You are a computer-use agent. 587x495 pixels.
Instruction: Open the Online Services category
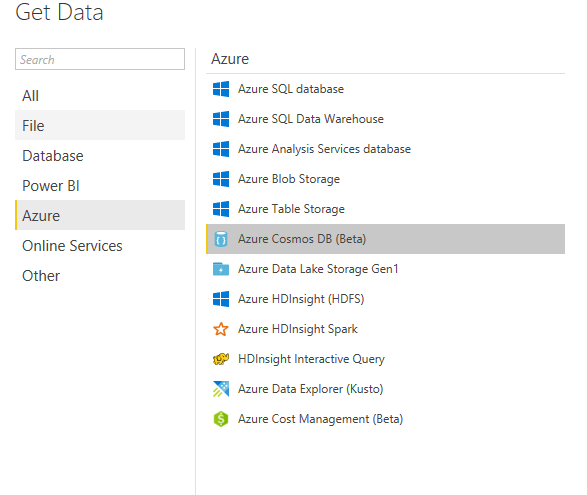click(100, 245)
